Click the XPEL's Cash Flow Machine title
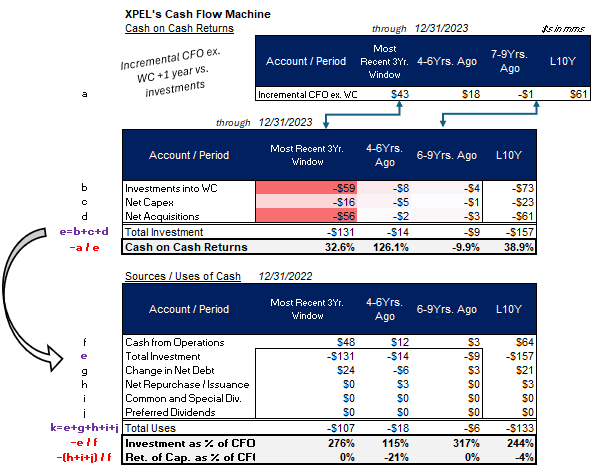 (x=191, y=14)
